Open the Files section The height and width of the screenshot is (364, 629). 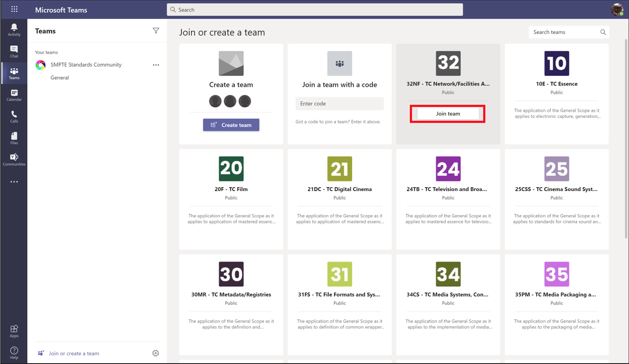(x=14, y=138)
